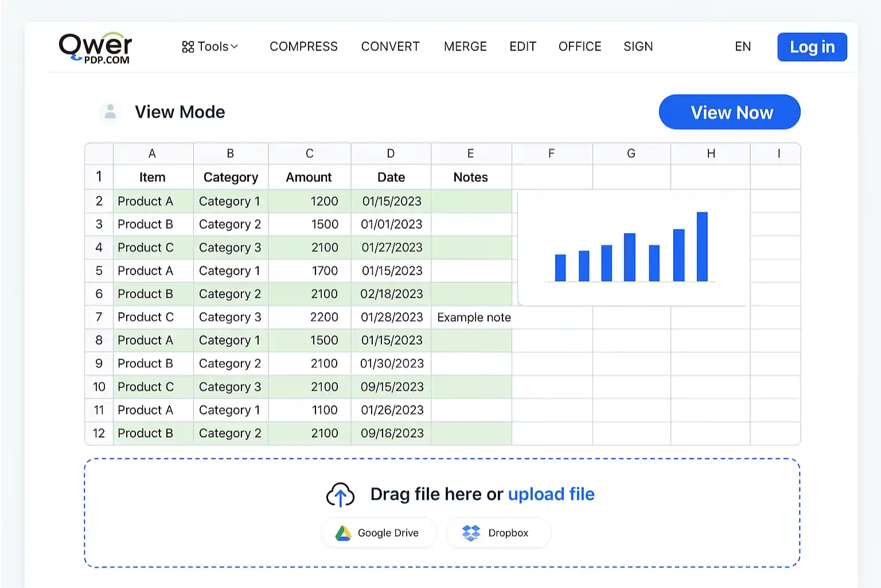Choose Google Drive as upload source
The width and height of the screenshot is (881, 588).
point(379,533)
